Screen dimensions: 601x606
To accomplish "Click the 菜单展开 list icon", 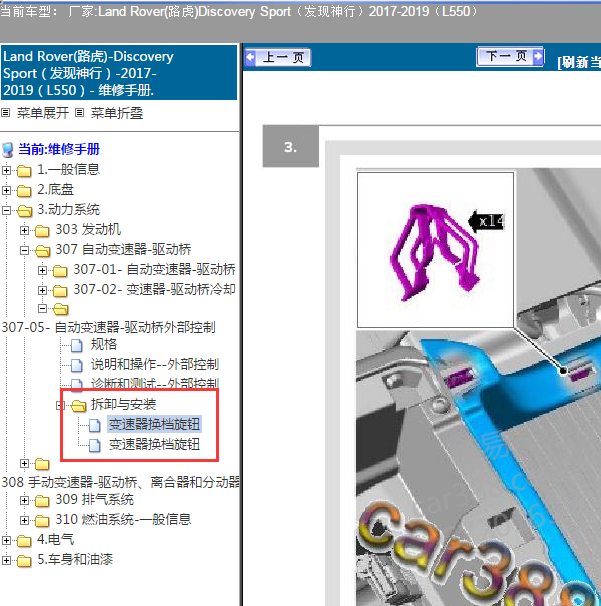I will coord(5,113).
